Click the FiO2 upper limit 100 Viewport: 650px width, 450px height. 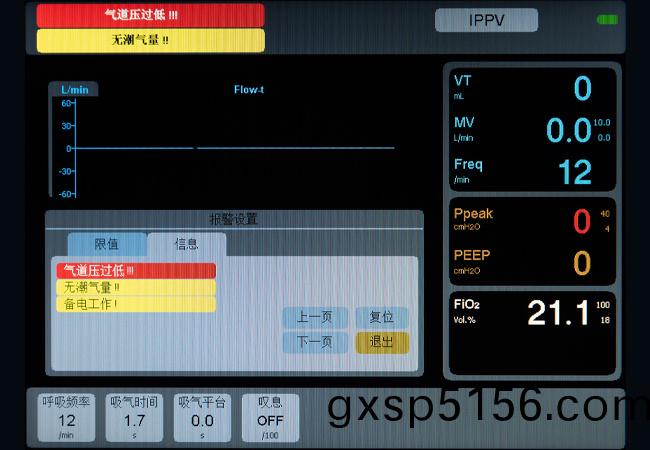[x=603, y=305]
